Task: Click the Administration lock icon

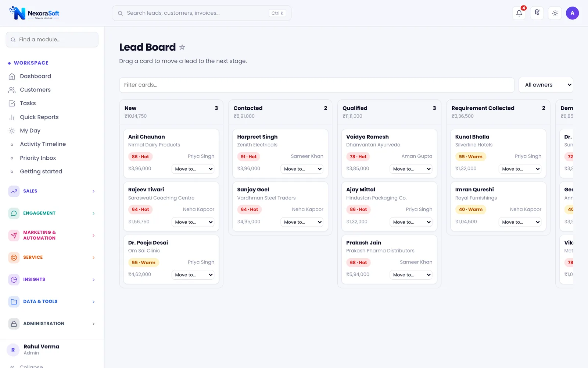Action: 14,324
